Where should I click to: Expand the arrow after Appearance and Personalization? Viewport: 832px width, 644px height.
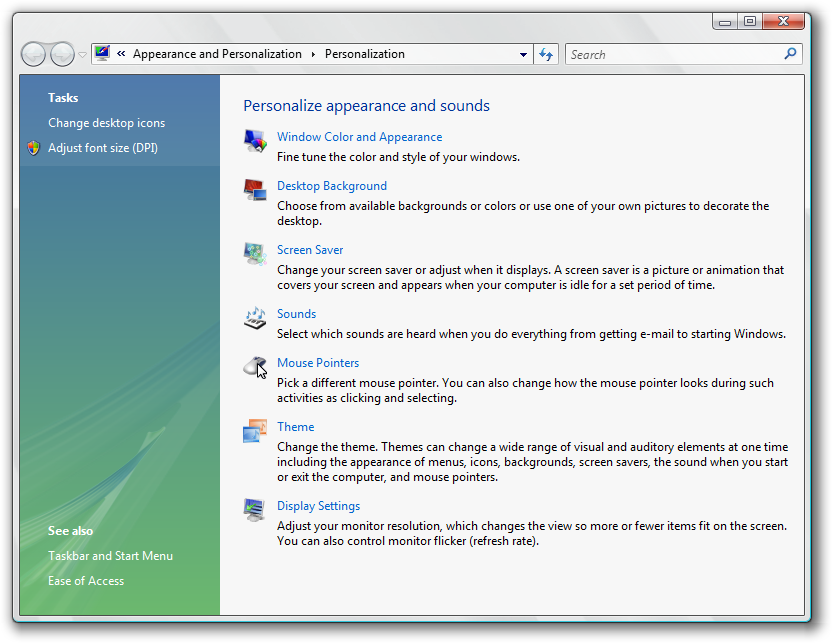[x=313, y=54]
